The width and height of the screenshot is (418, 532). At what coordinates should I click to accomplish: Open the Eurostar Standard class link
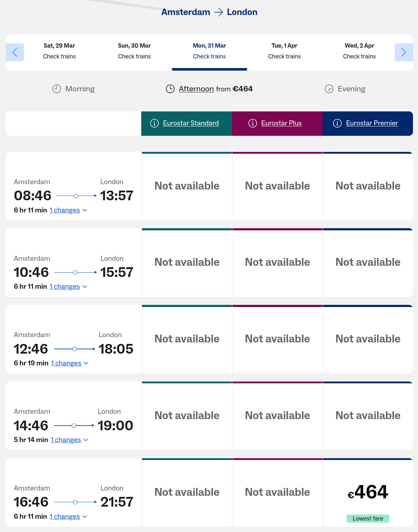coord(191,123)
